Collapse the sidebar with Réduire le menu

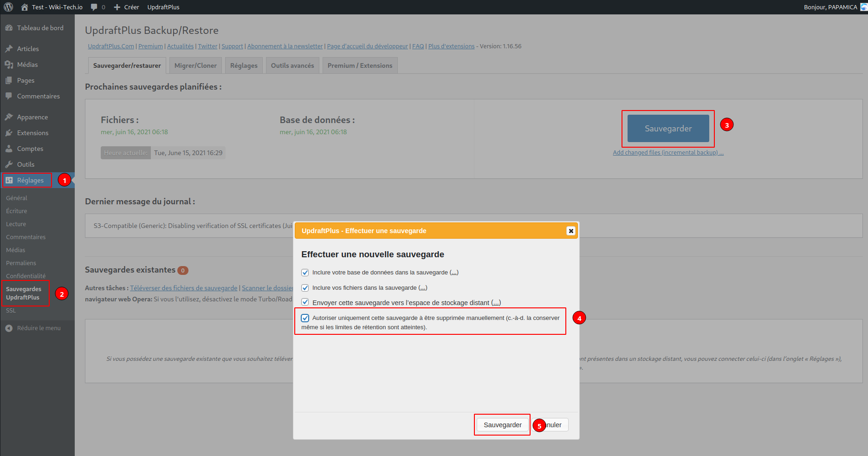(39, 328)
